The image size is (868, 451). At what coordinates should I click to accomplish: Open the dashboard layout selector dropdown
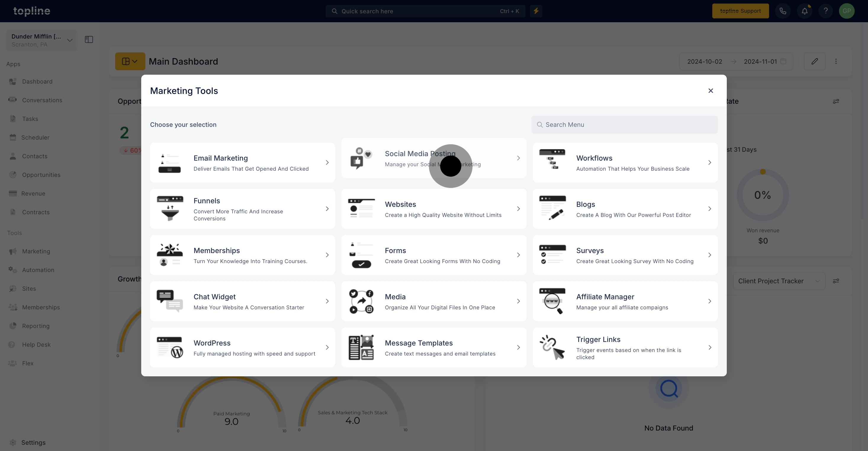pos(130,61)
